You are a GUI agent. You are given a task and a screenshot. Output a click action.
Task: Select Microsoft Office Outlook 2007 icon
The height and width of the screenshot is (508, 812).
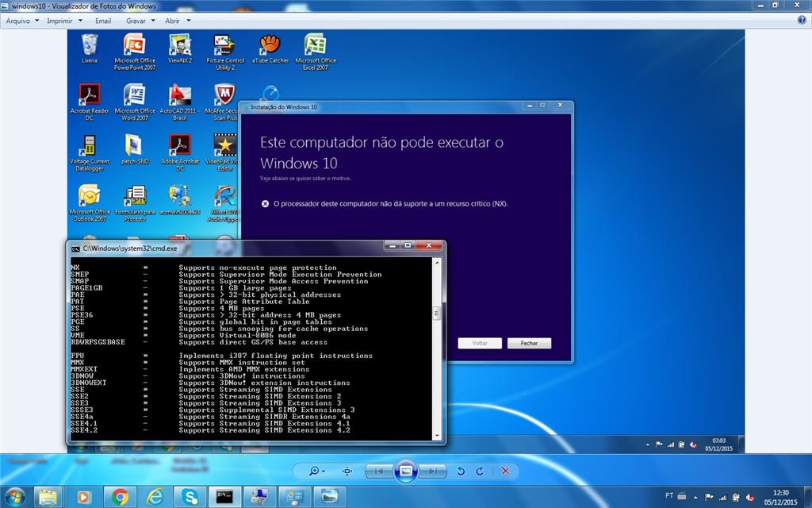point(90,203)
